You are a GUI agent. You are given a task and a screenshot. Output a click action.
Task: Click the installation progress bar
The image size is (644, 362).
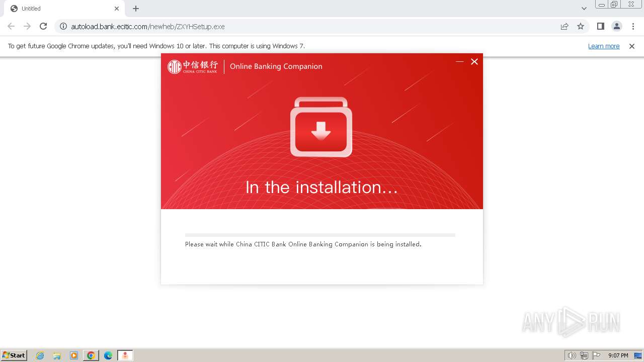[320, 235]
